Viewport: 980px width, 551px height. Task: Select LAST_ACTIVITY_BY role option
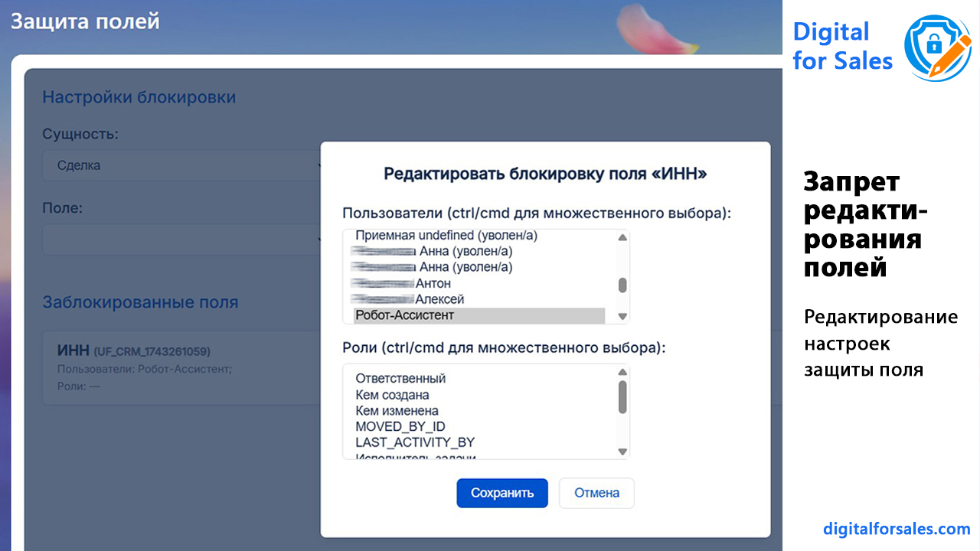[415, 442]
